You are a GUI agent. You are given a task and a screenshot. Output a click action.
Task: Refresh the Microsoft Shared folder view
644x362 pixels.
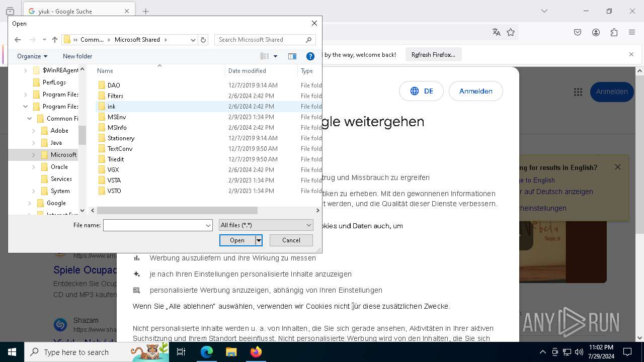coord(203,40)
